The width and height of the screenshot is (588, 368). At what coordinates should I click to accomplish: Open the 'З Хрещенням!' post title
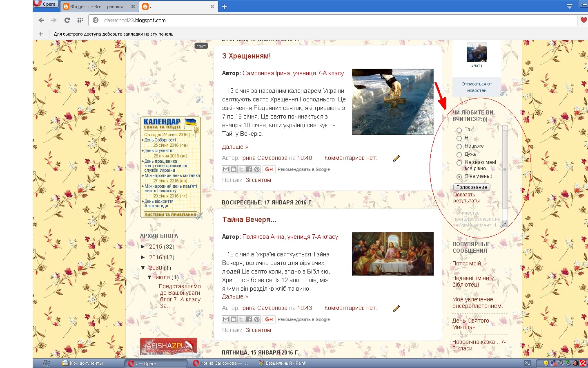pyautogui.click(x=247, y=56)
